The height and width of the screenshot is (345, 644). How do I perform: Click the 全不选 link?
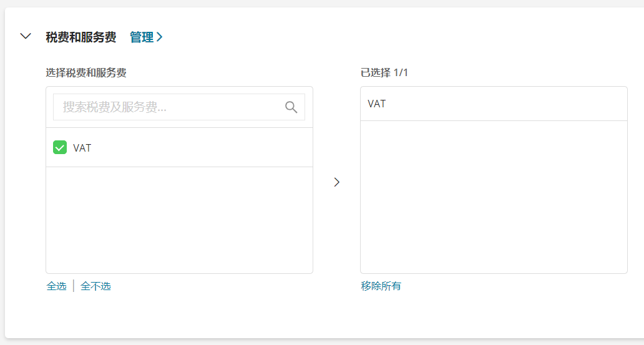click(95, 286)
